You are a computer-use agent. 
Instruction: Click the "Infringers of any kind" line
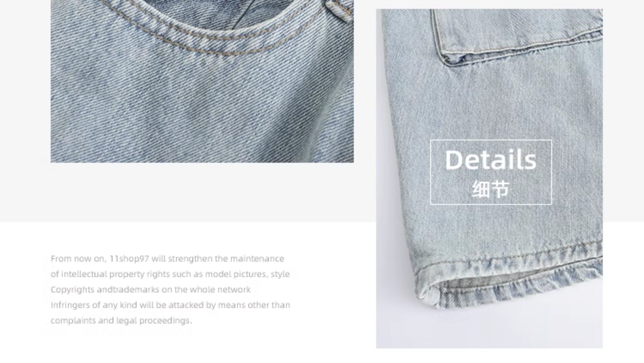pyautogui.click(x=170, y=305)
